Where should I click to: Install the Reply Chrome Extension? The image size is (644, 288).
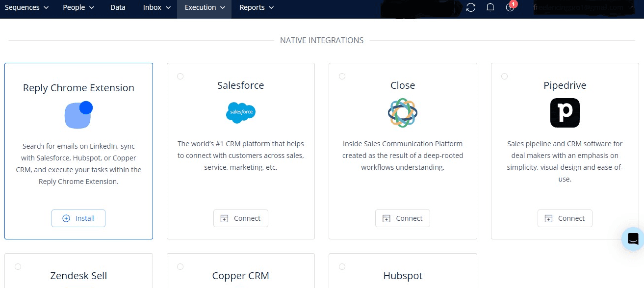78,218
